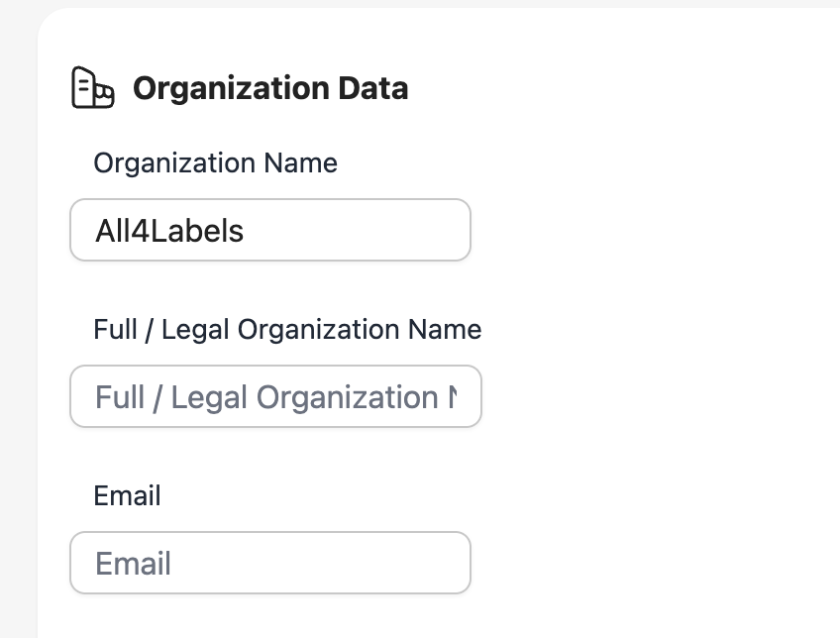Click the All4Labels text value
This screenshot has width=840, height=638.
coord(169,231)
